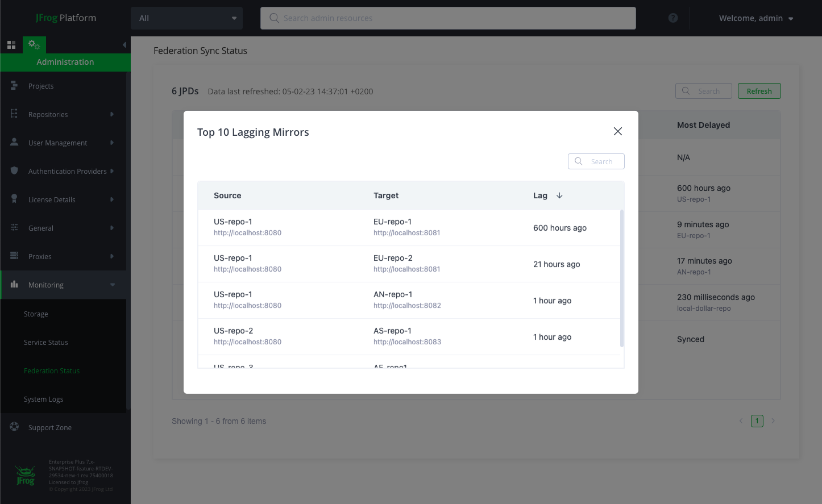Click '230 milliseconds ago' in Most Delayed

716,297
